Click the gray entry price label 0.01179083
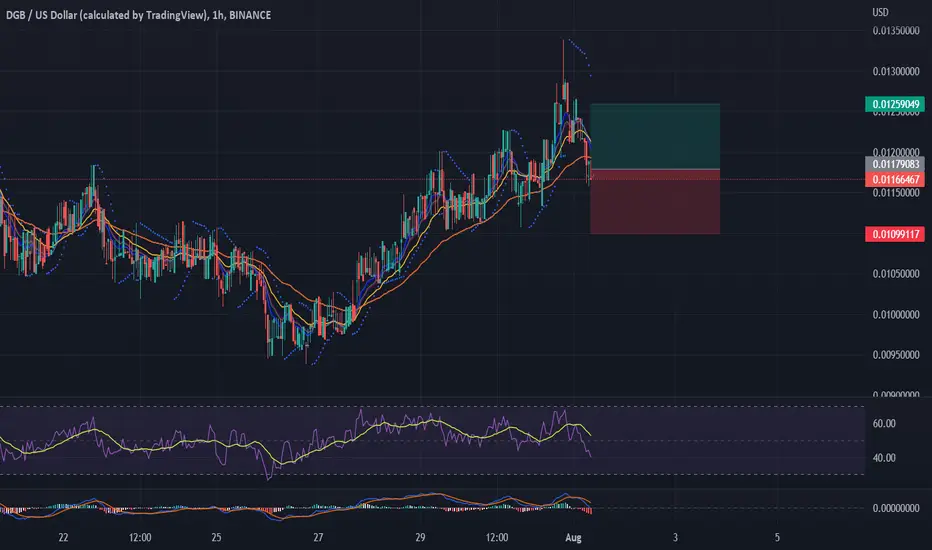Image resolution: width=932 pixels, height=550 pixels. (x=895, y=164)
